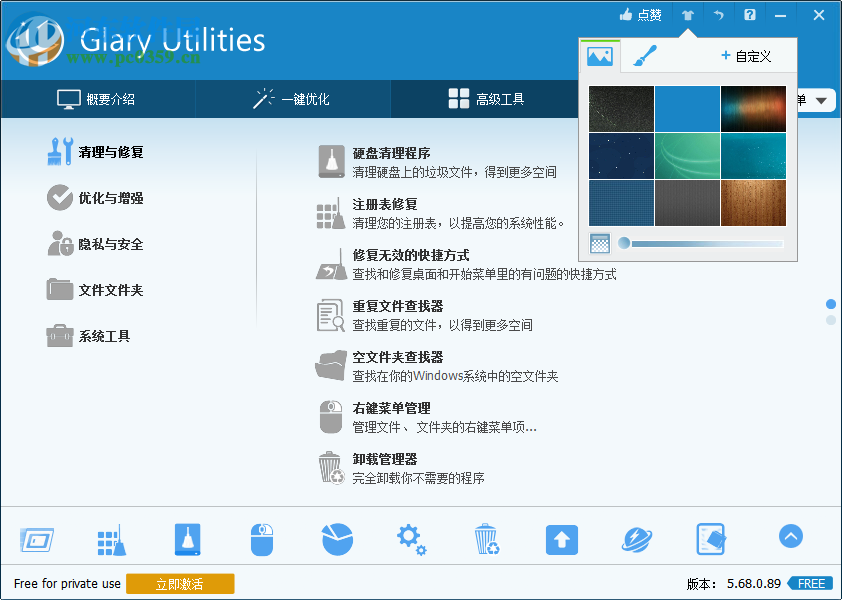Click the Duplicate File Finder magnifier icon
The image size is (842, 600).
(x=331, y=315)
